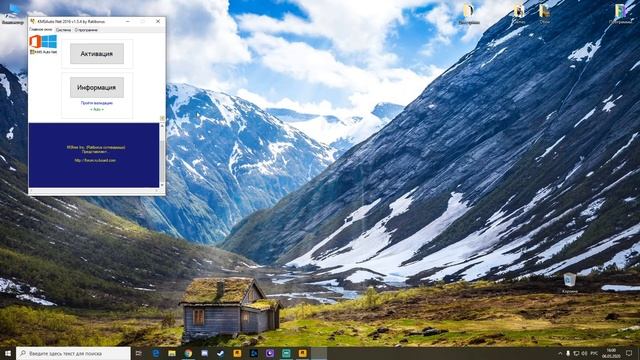
Task: Click the microphone tray icon
Action: pyautogui.click(x=568, y=353)
